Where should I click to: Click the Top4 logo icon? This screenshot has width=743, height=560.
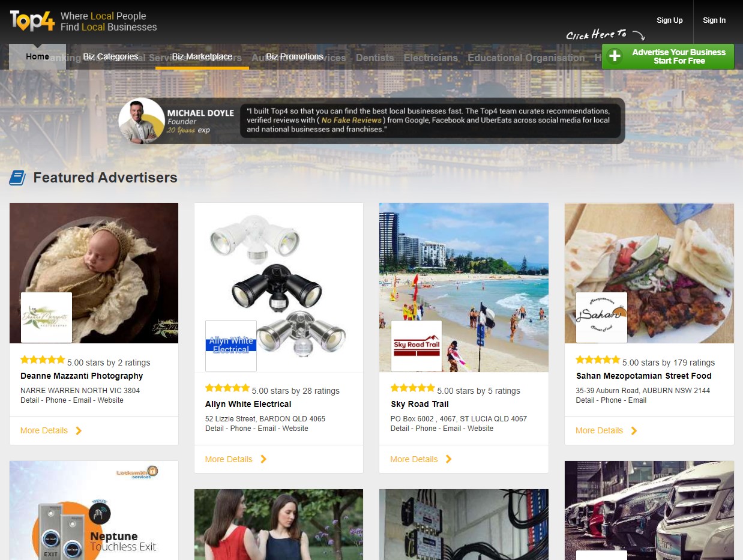tap(32, 20)
